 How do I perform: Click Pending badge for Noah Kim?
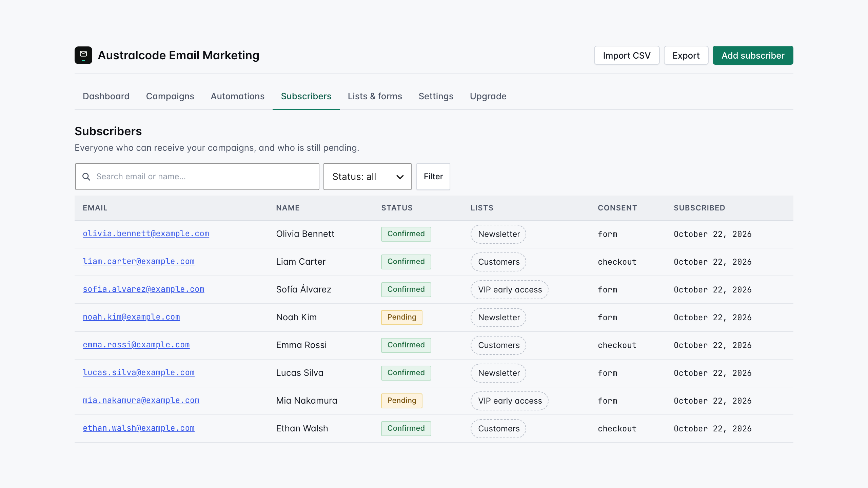[402, 318]
